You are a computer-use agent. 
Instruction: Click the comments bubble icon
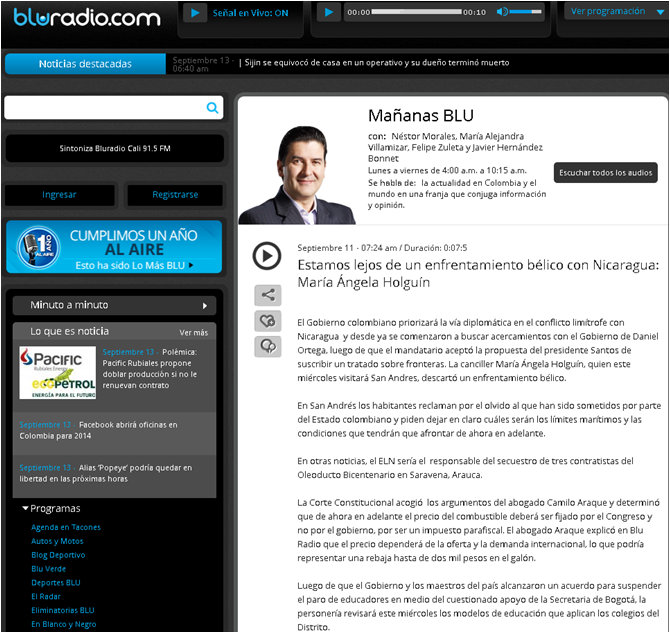click(268, 346)
